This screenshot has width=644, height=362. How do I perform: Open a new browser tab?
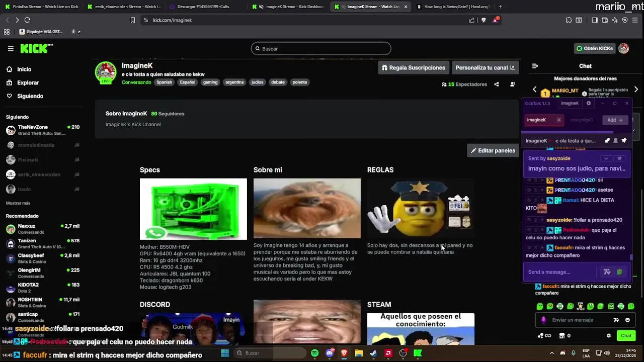tap(500, 7)
